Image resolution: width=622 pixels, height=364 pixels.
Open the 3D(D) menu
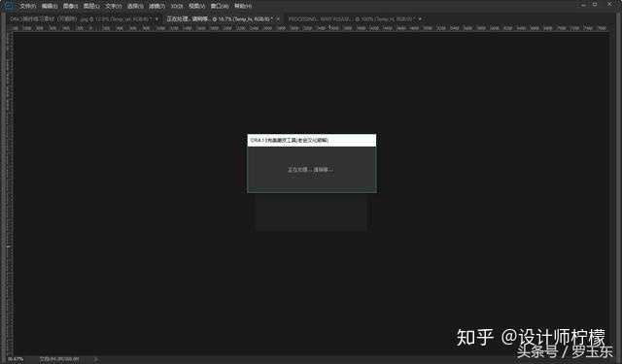(177, 7)
